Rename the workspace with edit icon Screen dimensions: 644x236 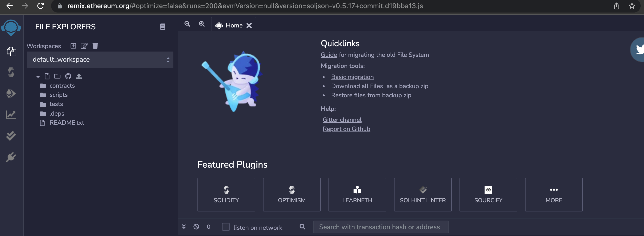(x=84, y=46)
